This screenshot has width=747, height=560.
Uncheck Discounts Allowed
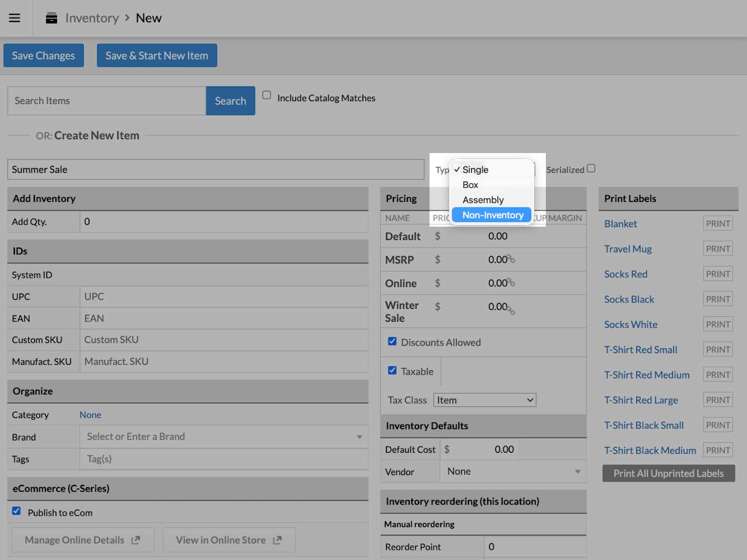[x=392, y=341]
